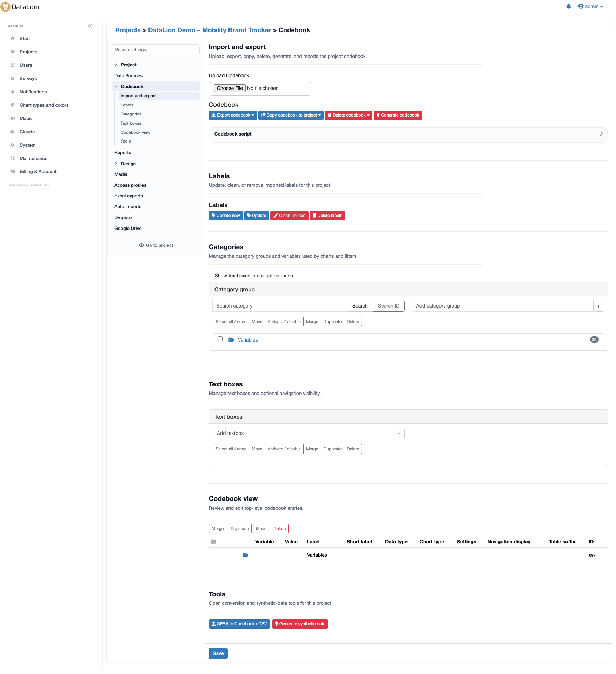
Task: Click the Billing card icon
Action: pos(13,172)
